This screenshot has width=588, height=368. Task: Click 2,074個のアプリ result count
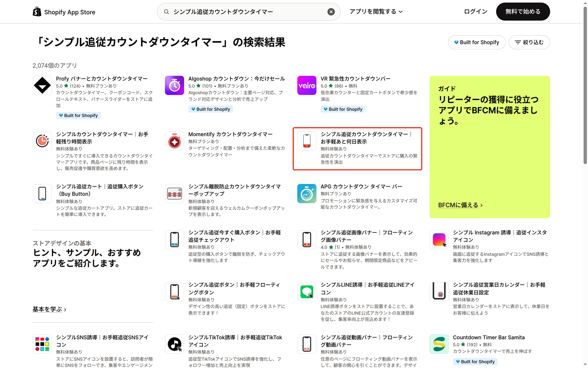(55, 66)
